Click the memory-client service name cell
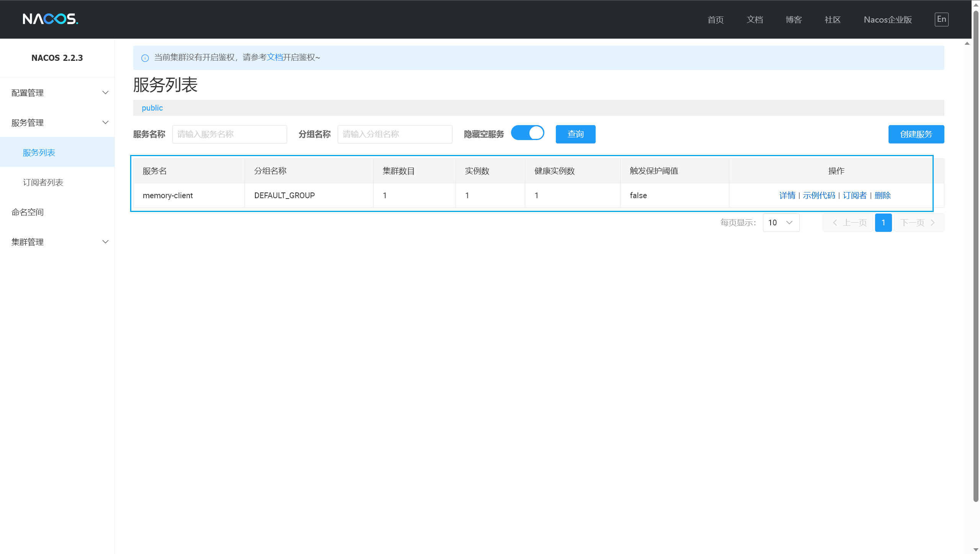The width and height of the screenshot is (980, 554). pyautogui.click(x=189, y=196)
